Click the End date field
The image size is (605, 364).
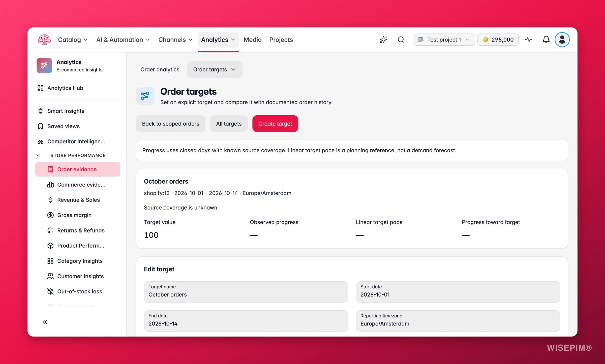click(246, 321)
